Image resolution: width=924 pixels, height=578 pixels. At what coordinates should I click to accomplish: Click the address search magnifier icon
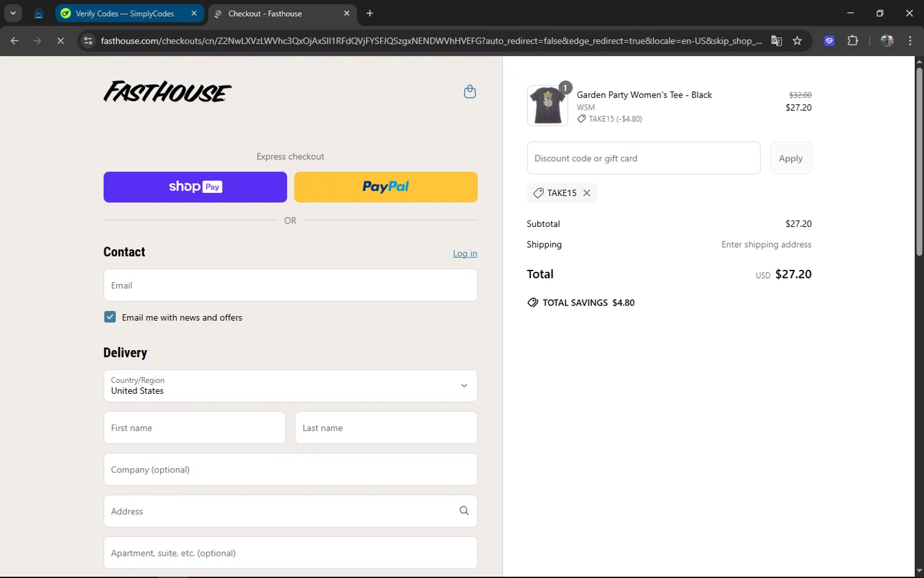pyautogui.click(x=464, y=511)
